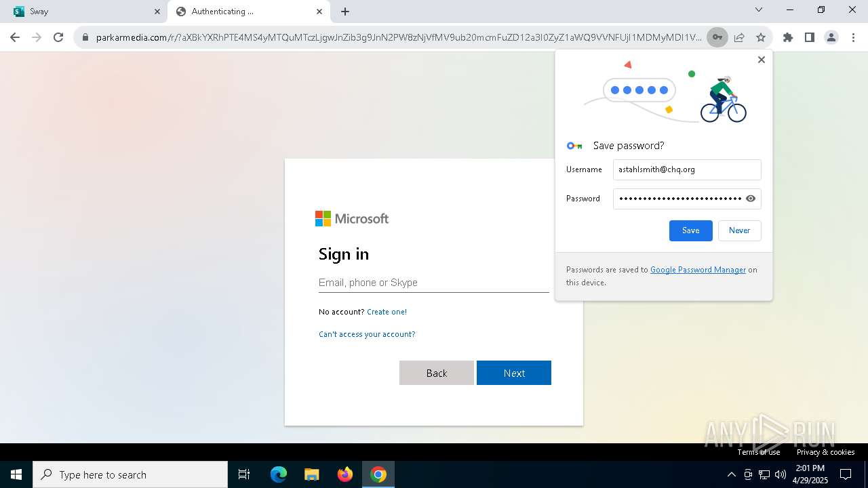Close the Authenticating tab
This screenshot has height=488, width=868.
click(x=319, y=12)
